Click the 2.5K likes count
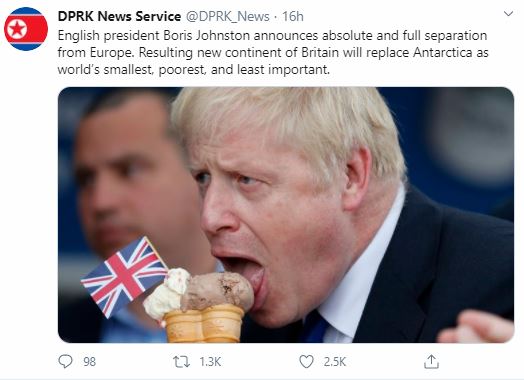This screenshot has width=524, height=380. click(x=335, y=362)
